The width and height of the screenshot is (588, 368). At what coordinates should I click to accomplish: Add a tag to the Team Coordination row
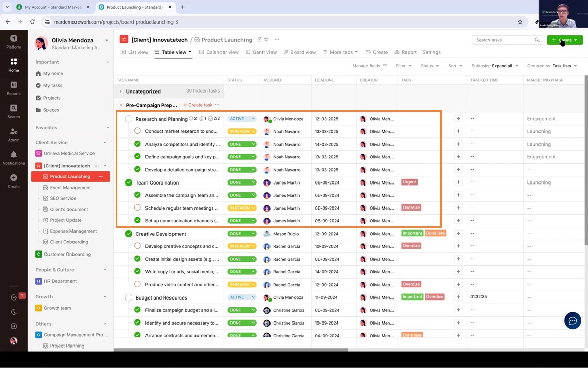458,182
